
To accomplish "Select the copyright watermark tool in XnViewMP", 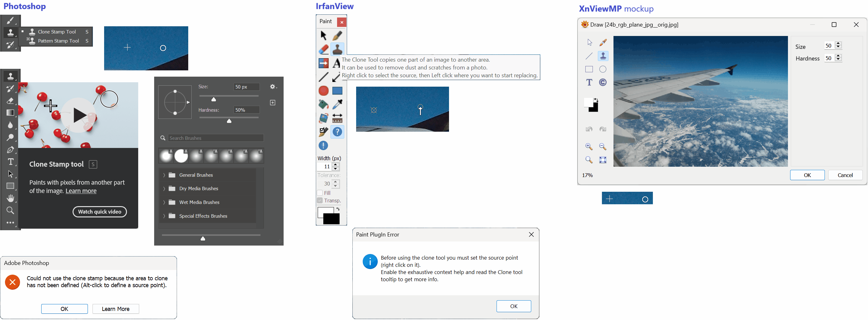I will [603, 82].
